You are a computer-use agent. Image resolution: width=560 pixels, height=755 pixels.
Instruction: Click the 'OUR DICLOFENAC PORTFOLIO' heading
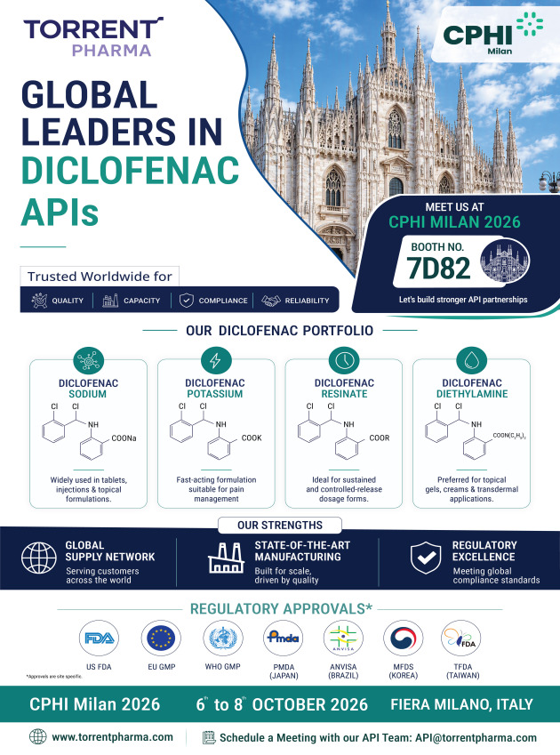tap(279, 331)
